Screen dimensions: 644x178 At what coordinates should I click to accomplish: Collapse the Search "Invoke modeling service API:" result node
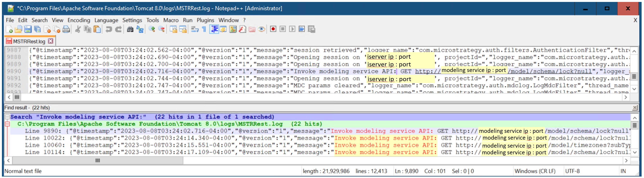coord(7,117)
